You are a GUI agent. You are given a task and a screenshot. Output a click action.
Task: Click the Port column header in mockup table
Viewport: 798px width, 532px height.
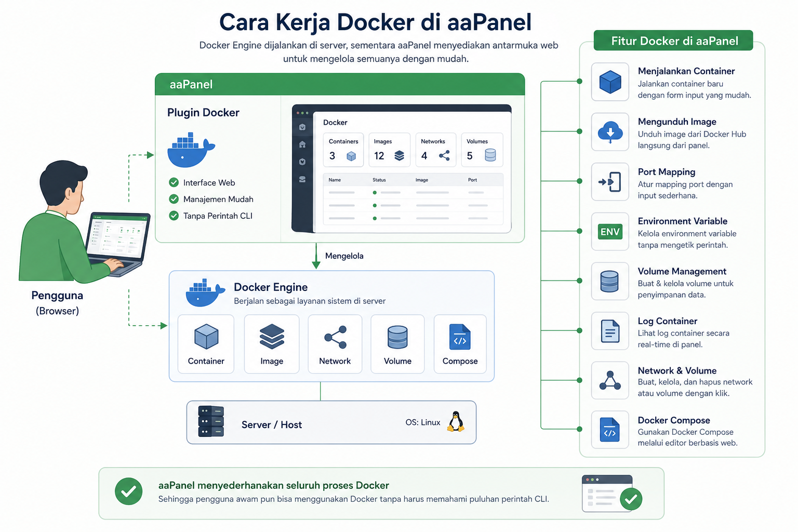click(472, 180)
